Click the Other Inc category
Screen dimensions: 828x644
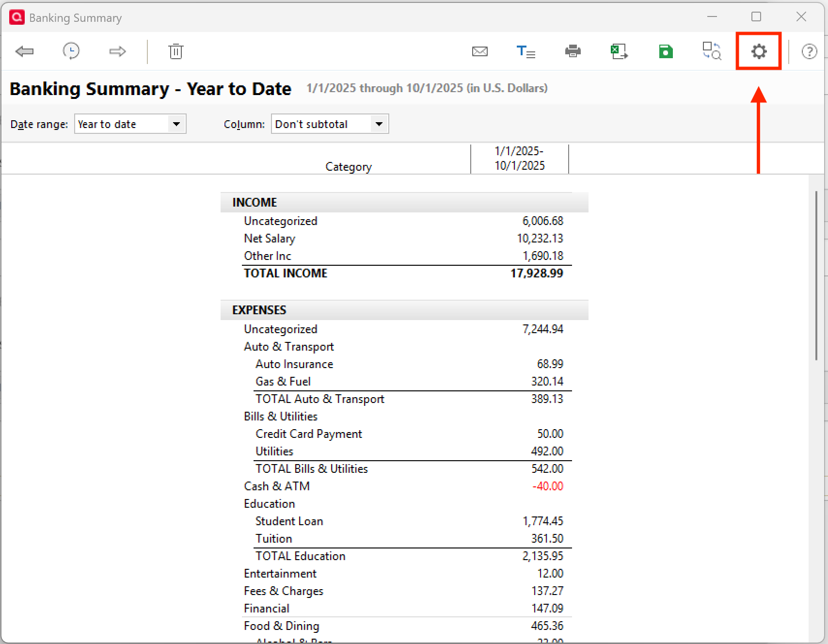[268, 256]
